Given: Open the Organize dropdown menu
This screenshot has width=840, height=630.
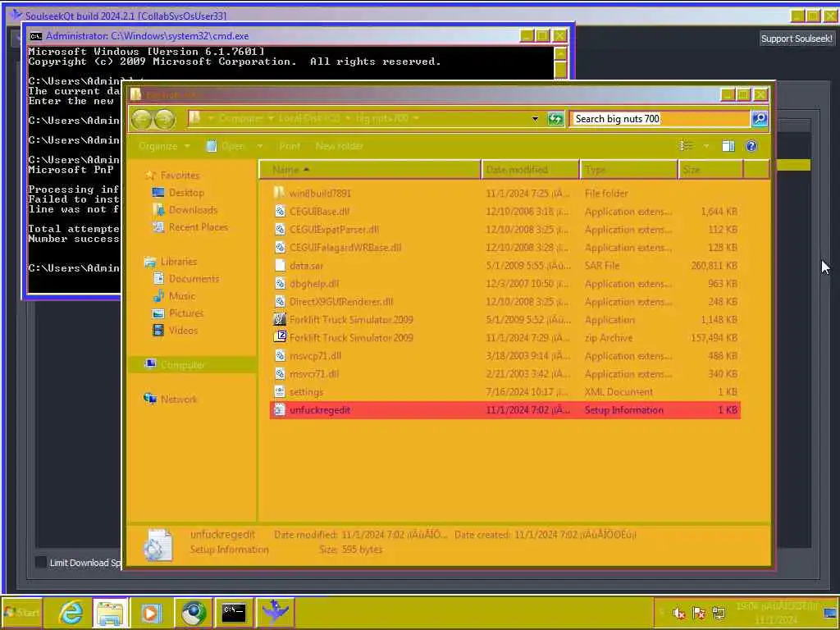Looking at the screenshot, I should (164, 146).
